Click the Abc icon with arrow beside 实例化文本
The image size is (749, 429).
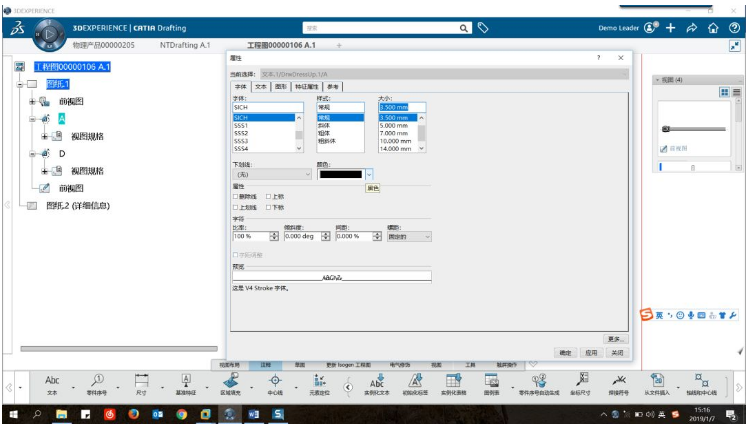(377, 381)
